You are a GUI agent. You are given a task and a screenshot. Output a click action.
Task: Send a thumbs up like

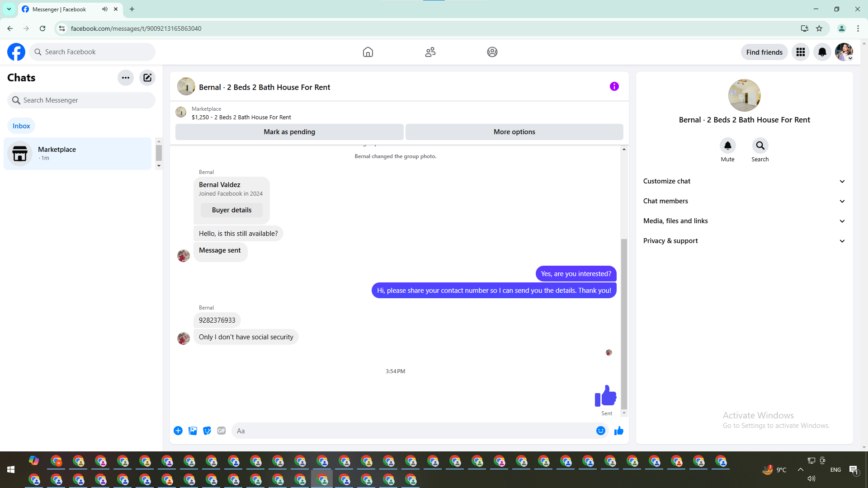pos(619,431)
